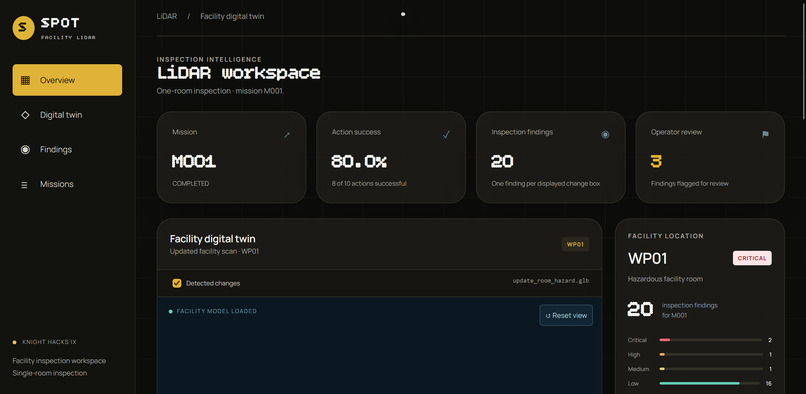Click the Missions list icon
806x394 pixels.
[x=24, y=185]
